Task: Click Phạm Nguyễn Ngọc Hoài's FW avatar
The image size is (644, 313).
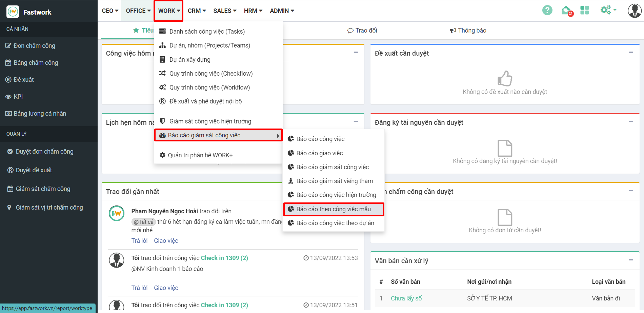Action: (x=117, y=213)
